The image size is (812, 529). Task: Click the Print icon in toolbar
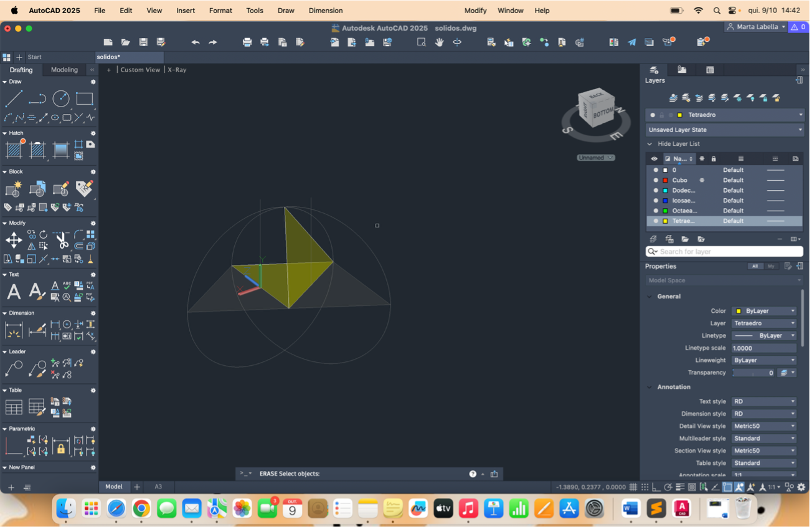pyautogui.click(x=247, y=42)
